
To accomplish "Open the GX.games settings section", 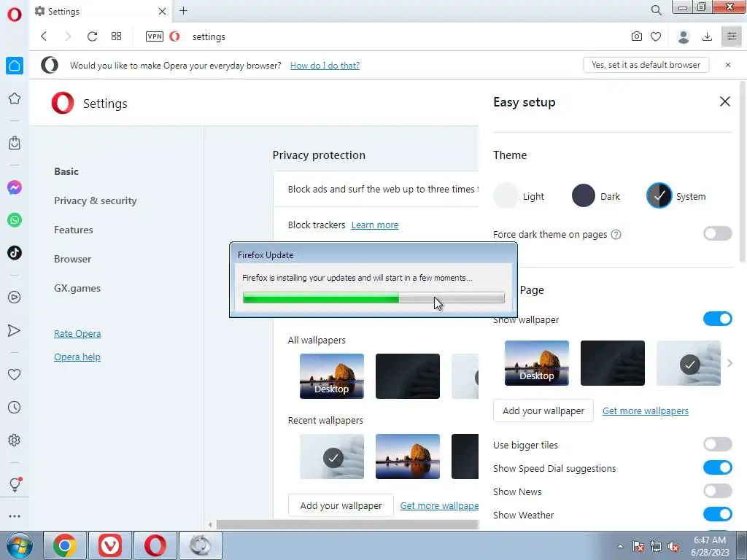I will pos(77,288).
